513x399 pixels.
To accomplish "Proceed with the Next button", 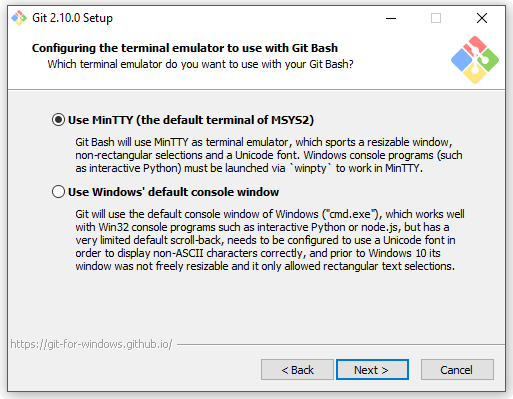I will 372,370.
